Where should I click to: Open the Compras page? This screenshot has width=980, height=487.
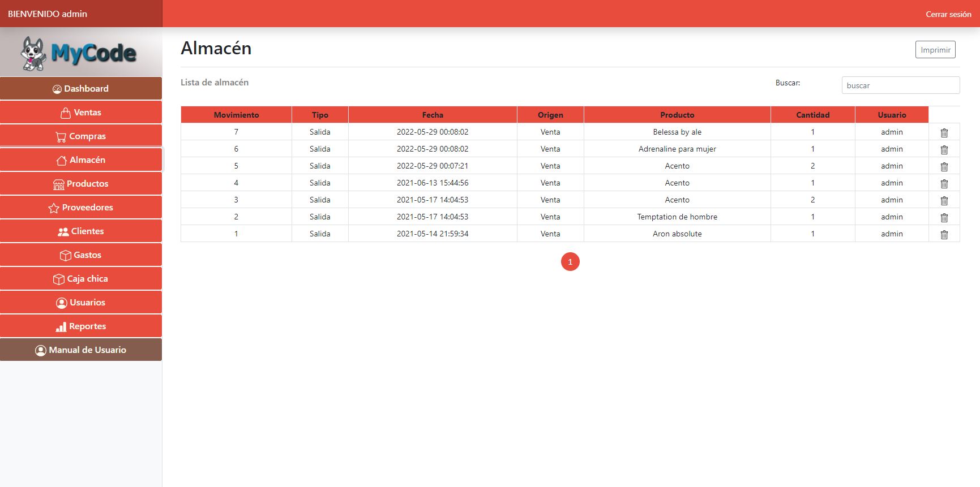(x=81, y=136)
